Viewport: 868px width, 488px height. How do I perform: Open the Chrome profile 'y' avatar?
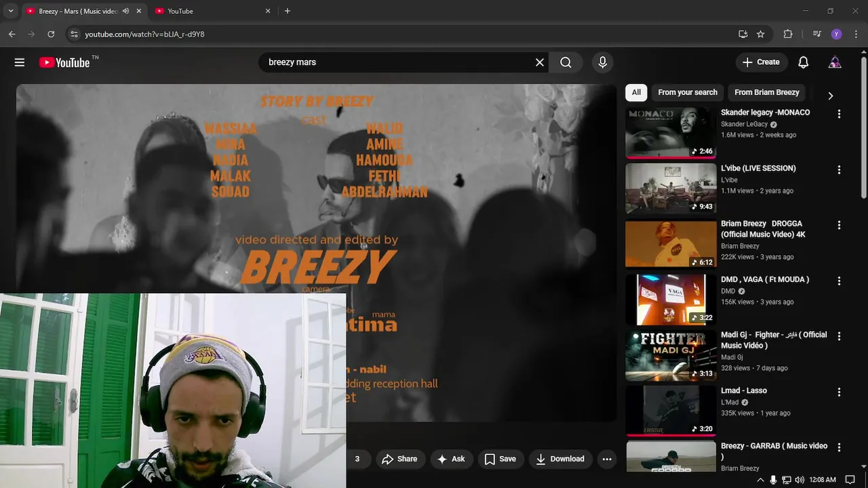836,34
